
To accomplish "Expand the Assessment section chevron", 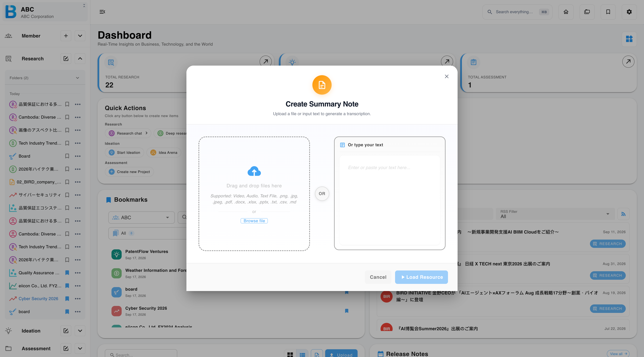I will click(x=80, y=349).
